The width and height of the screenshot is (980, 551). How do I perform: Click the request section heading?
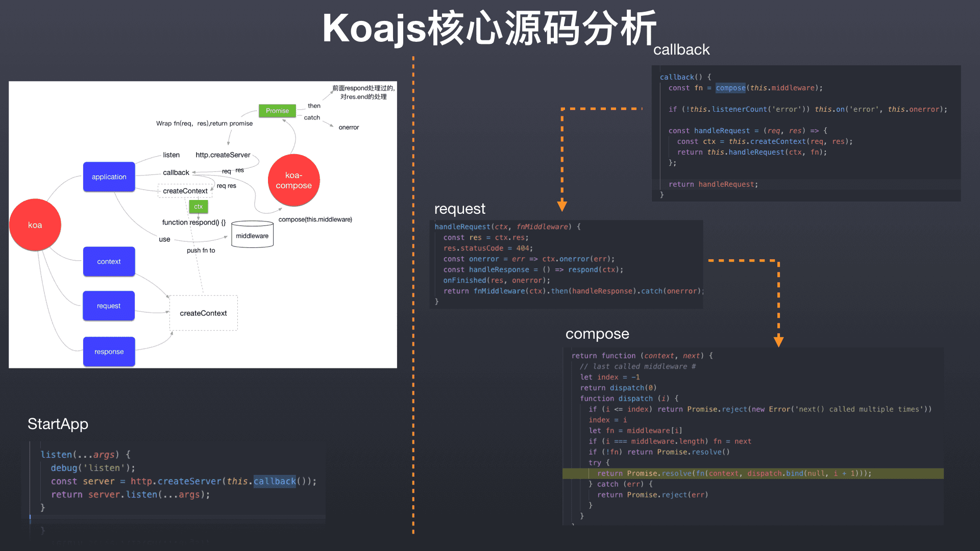point(459,209)
